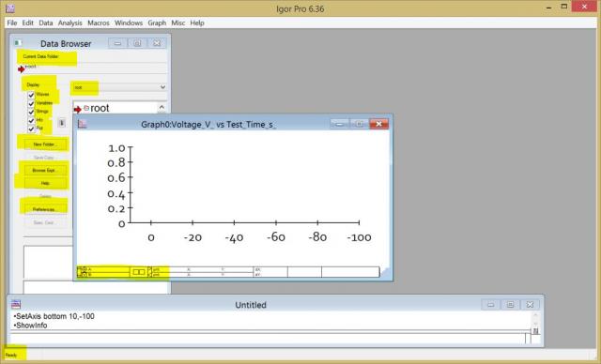Open the Analysis menu
The height and width of the screenshot is (364, 601).
pos(70,23)
